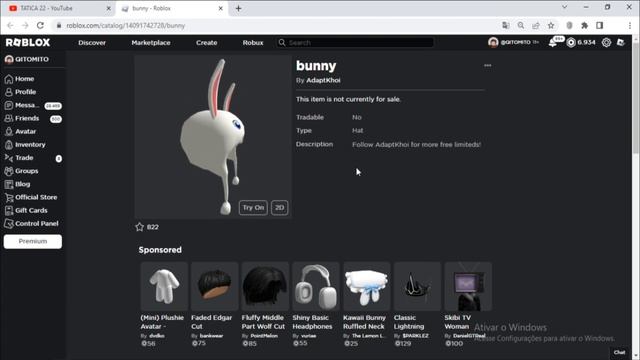Open the Skibi TV Woman item
This screenshot has width=640, height=360.
tap(468, 286)
